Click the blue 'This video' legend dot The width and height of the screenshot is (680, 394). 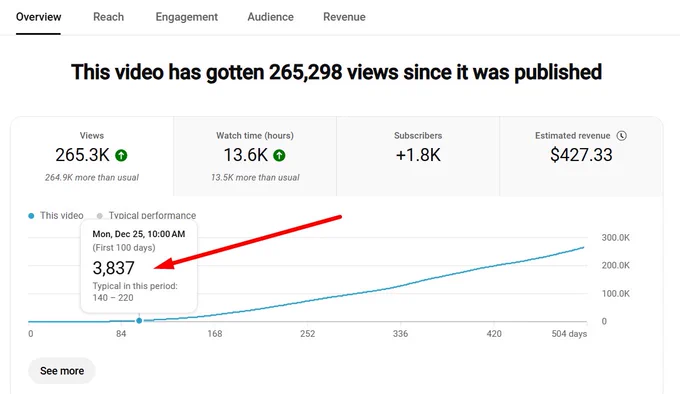point(31,216)
